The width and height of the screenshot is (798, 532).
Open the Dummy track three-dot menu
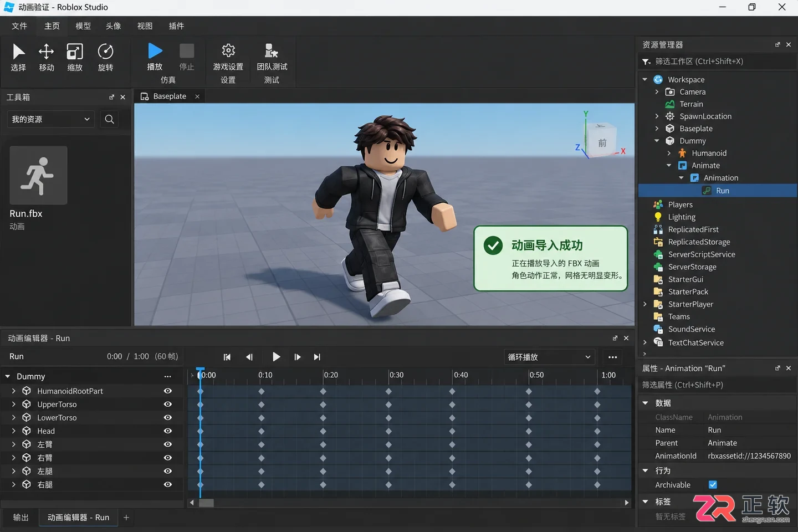(167, 376)
